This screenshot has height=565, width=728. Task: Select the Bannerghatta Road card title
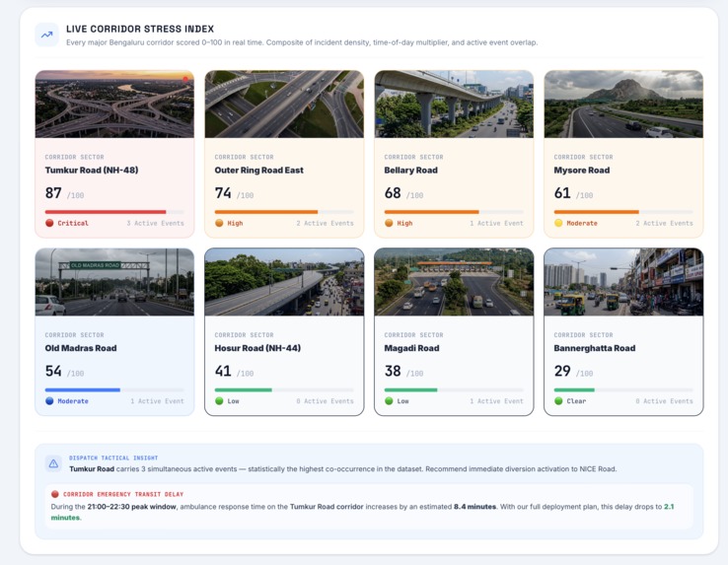pyautogui.click(x=595, y=348)
